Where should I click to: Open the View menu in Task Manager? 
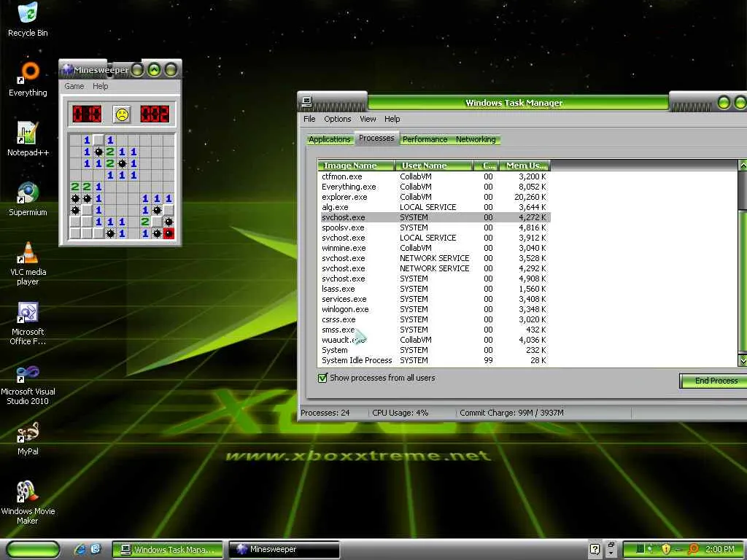click(x=368, y=119)
